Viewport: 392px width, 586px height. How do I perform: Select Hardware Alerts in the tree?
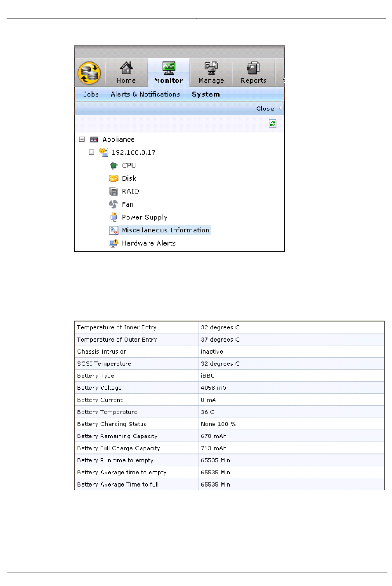point(149,243)
